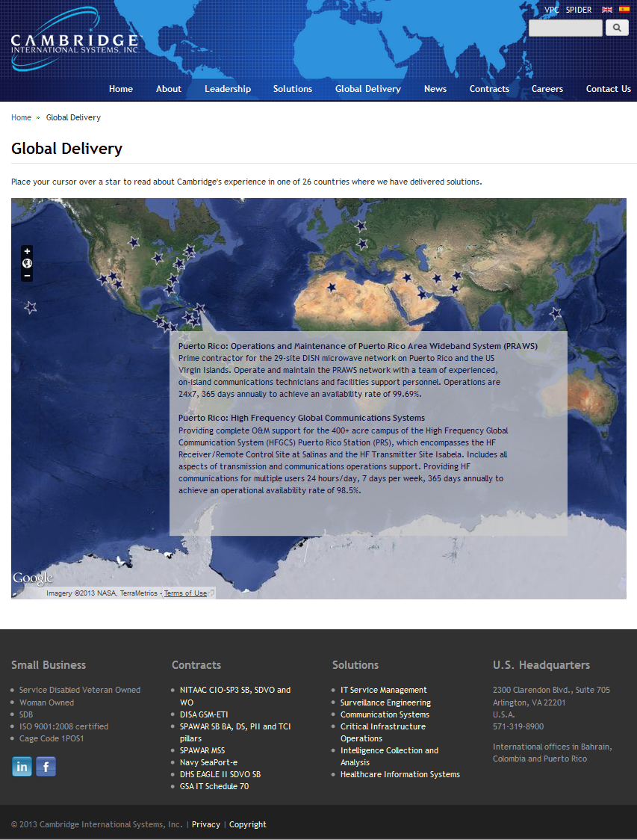This screenshot has width=637, height=840.
Task: Open the Copyright link in the footer
Action: point(247,824)
